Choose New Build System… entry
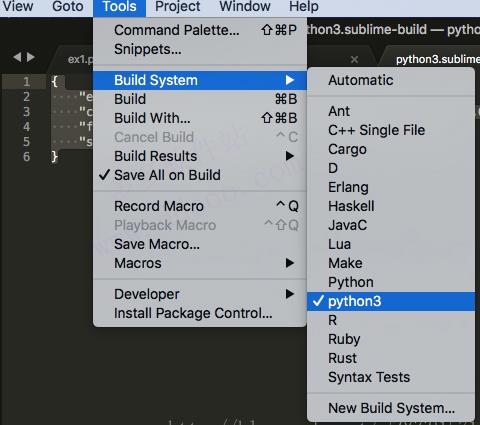 coord(391,408)
